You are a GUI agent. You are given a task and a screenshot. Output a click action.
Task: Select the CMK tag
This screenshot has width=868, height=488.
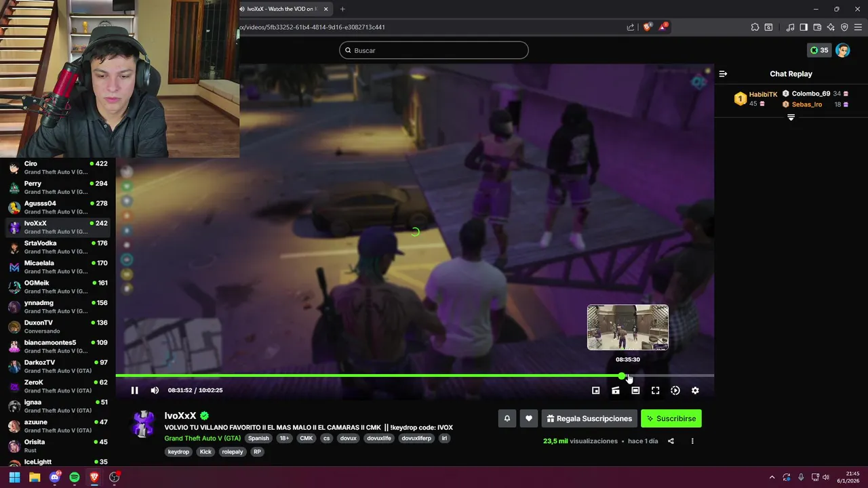coord(307,439)
